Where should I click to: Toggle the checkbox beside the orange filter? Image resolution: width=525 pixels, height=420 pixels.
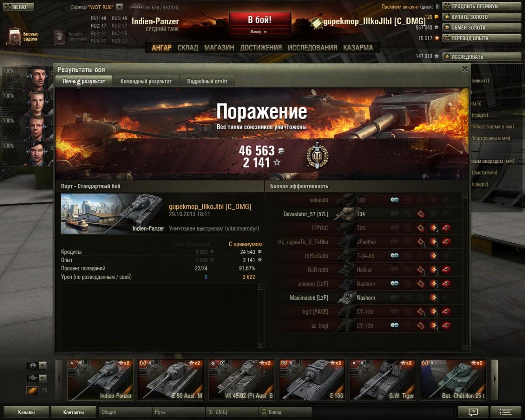click(x=44, y=391)
